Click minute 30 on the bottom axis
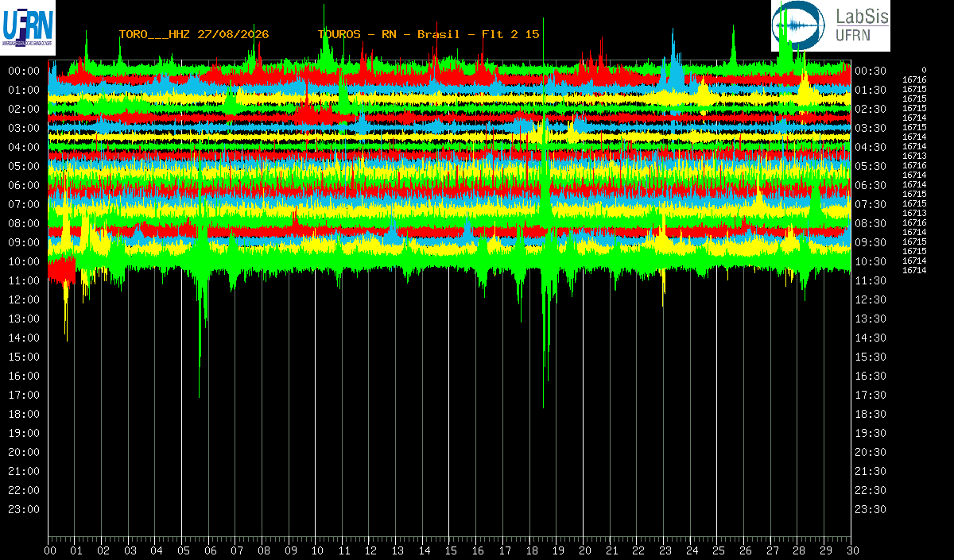This screenshot has height=560, width=954. tap(851, 550)
